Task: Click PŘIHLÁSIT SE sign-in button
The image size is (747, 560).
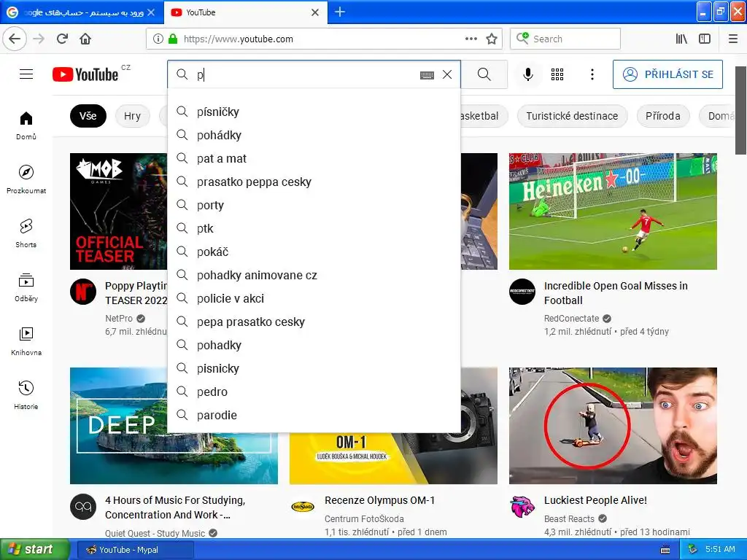Action: pos(667,74)
